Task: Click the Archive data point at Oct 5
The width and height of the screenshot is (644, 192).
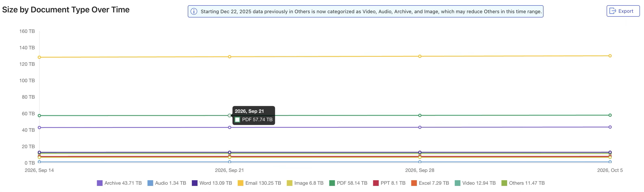Action: tap(610, 127)
